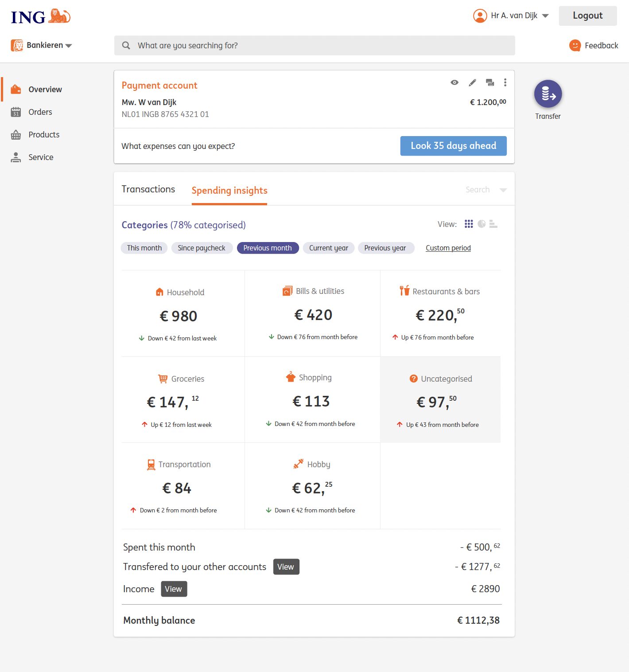Open the Shopping category tile amount € 113
Viewport: 629px width, 672px height.
[311, 401]
